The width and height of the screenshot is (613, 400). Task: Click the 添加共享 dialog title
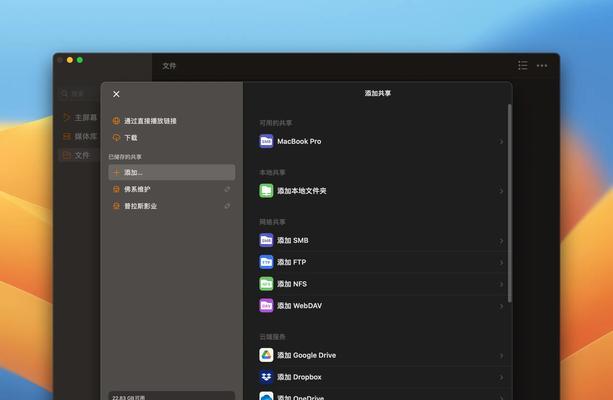[378, 93]
